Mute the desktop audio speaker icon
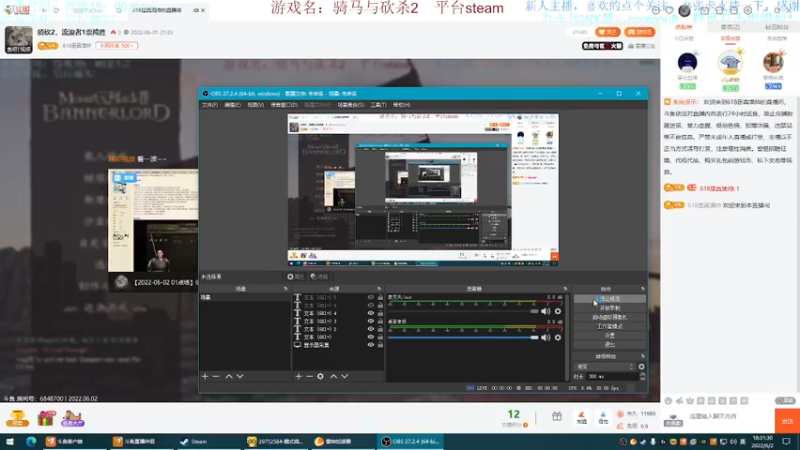 (x=545, y=337)
